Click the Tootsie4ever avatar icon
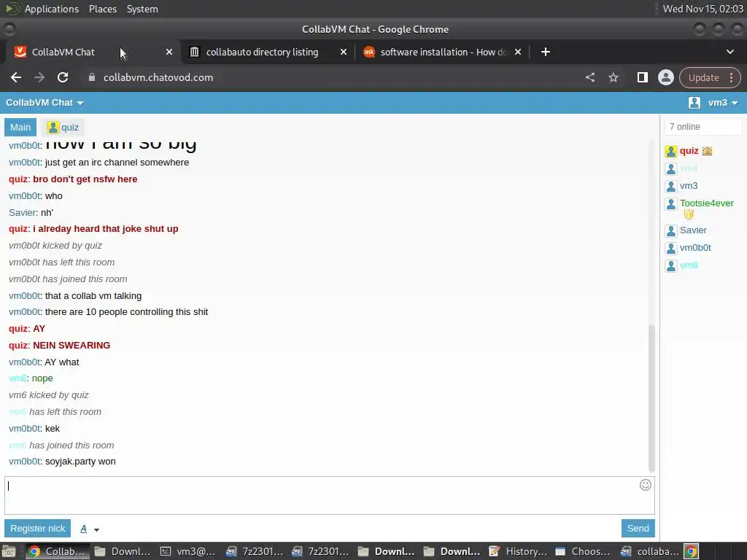 click(x=671, y=204)
